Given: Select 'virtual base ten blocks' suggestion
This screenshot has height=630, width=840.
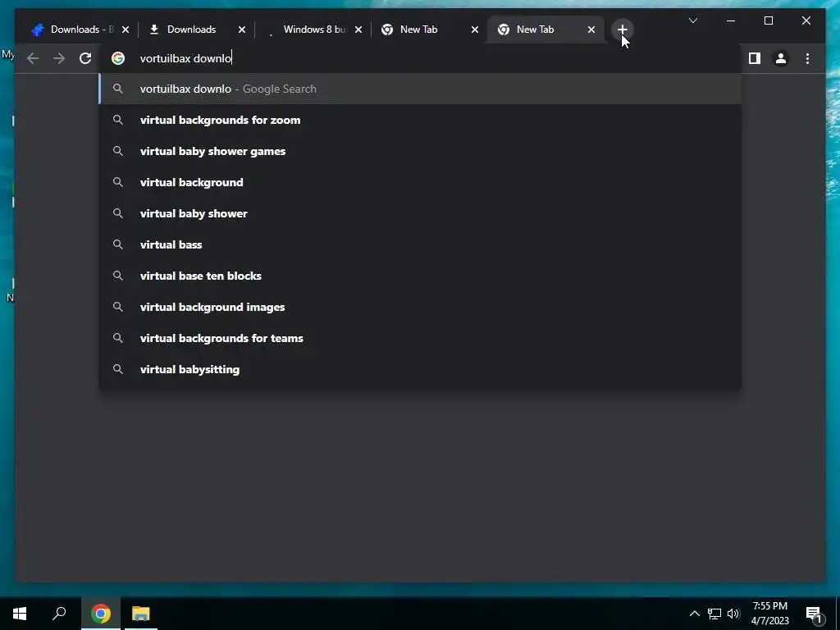Looking at the screenshot, I should [x=421, y=276].
